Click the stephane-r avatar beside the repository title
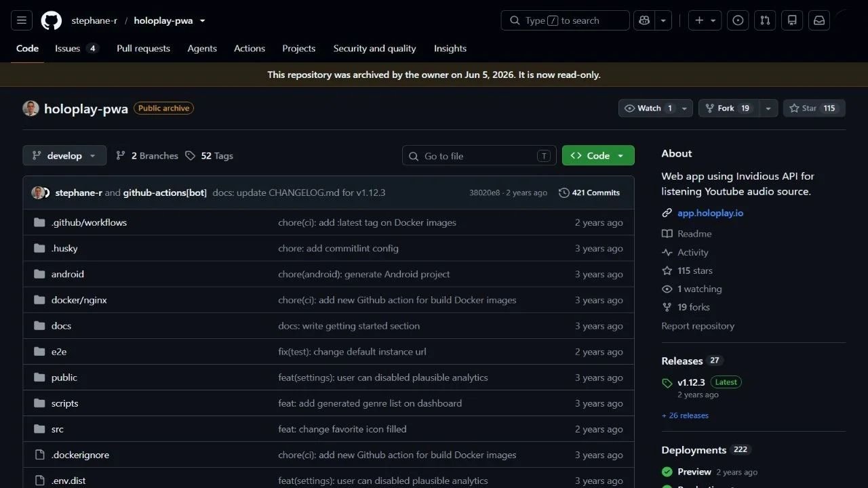868x488 pixels. point(31,108)
